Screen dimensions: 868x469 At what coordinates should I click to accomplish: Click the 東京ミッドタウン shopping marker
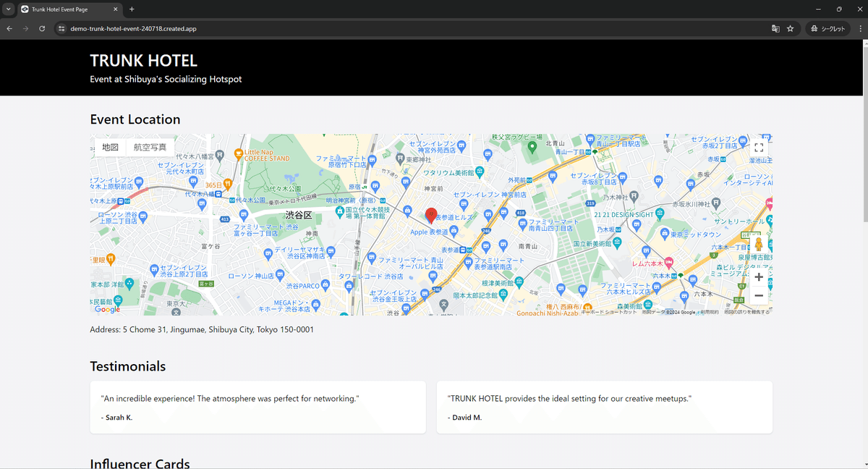(x=663, y=234)
